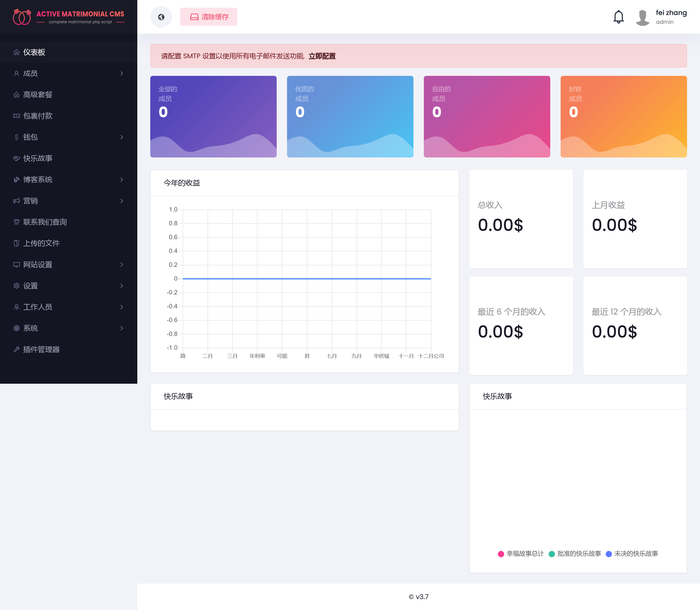Viewport: 700px width, 610px height.
Task: Expand the 成员 submenu chevron
Action: coord(122,74)
